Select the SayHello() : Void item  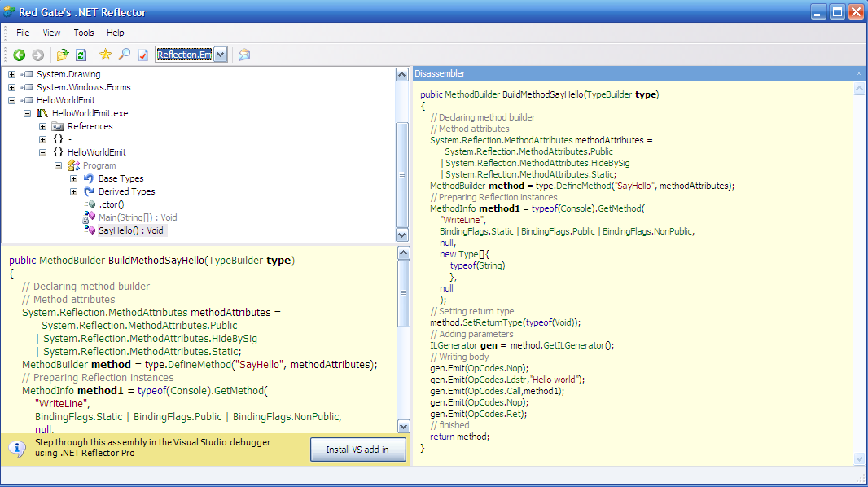point(130,230)
